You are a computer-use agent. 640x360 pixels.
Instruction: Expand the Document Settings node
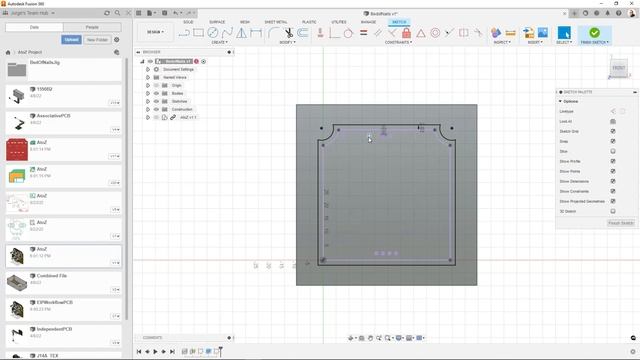(x=148, y=69)
